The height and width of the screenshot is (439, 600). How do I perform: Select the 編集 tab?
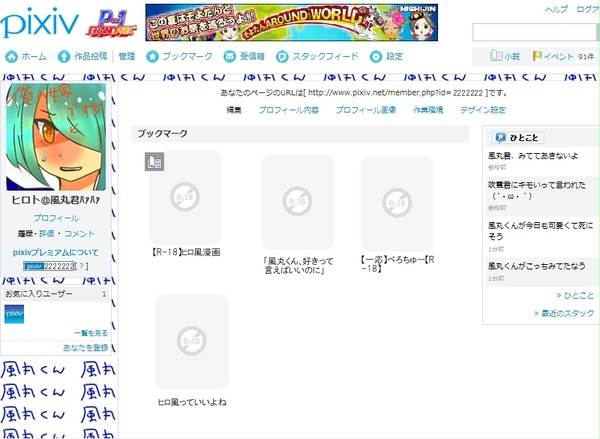coord(234,110)
